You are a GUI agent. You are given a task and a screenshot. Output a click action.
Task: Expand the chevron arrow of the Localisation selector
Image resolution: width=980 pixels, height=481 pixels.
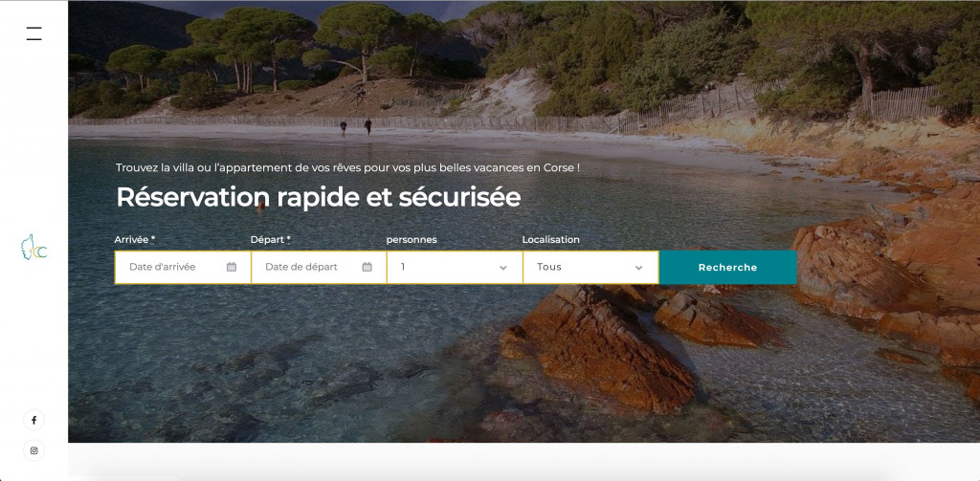[x=638, y=268]
